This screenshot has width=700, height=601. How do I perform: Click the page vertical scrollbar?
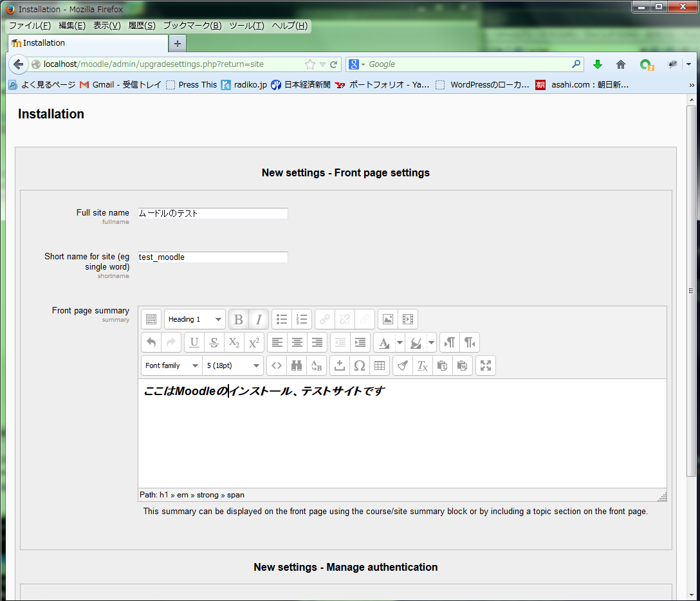[691, 290]
